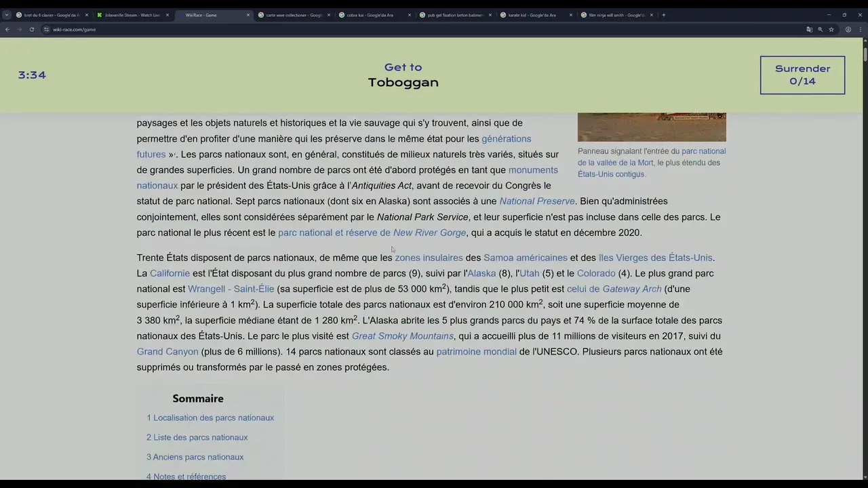The width and height of the screenshot is (868, 488).
Task: Open the Samoa américaines link
Action: [x=526, y=258]
